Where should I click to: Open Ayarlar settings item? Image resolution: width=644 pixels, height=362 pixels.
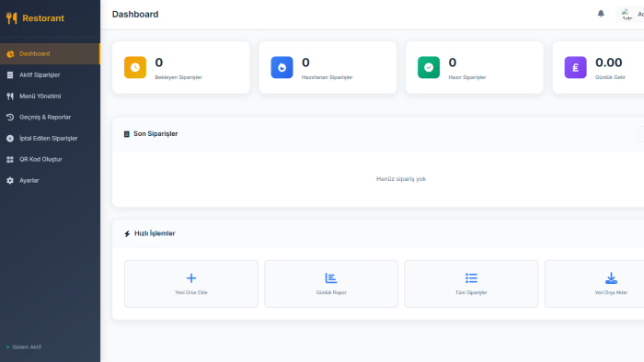(50, 180)
